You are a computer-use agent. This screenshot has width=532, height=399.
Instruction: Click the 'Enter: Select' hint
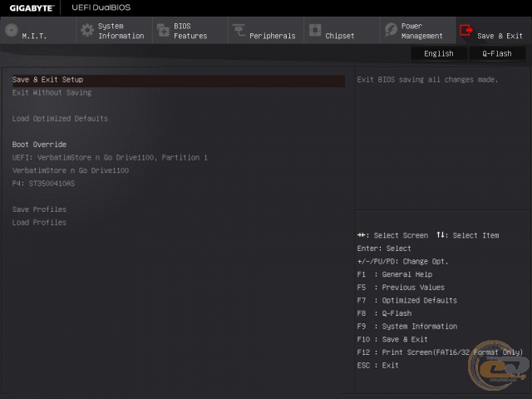tap(384, 249)
